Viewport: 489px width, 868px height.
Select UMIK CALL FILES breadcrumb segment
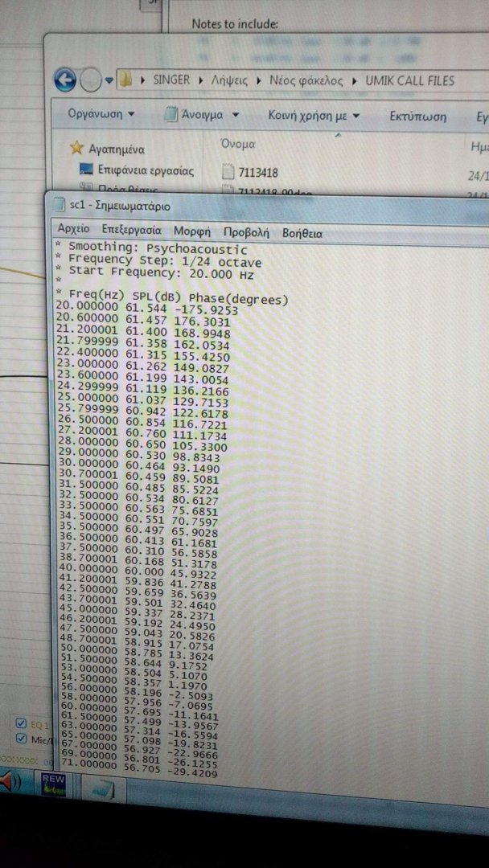click(410, 81)
